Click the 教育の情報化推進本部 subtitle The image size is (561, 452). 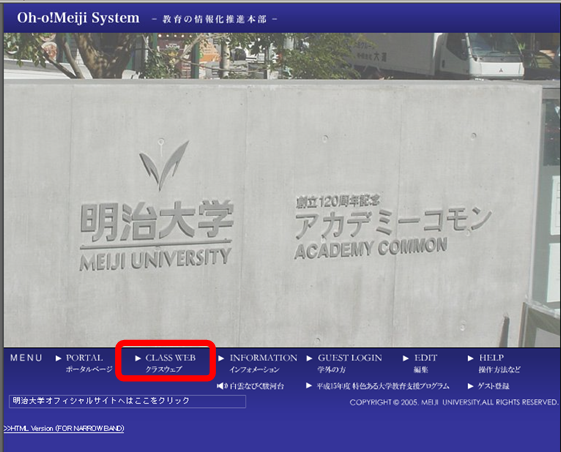[215, 19]
